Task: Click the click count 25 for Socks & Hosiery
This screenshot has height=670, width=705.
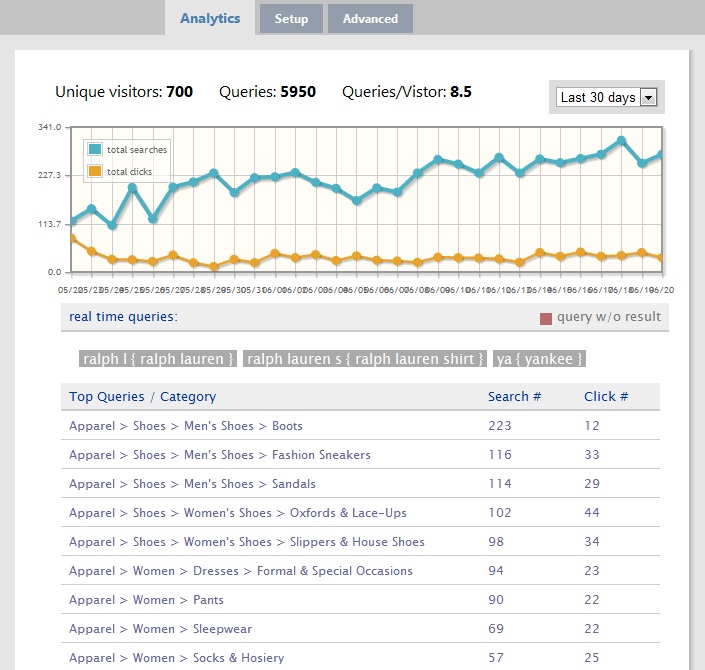Action: (x=592, y=657)
